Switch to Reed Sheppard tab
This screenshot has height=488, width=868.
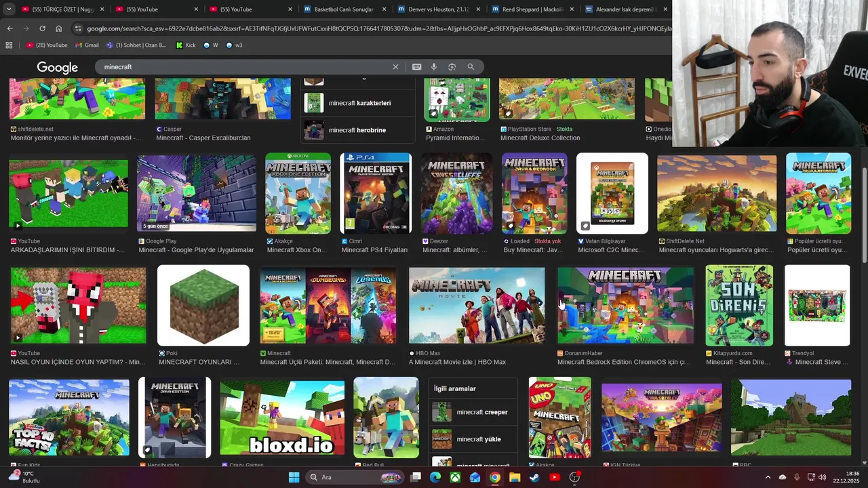pos(533,9)
